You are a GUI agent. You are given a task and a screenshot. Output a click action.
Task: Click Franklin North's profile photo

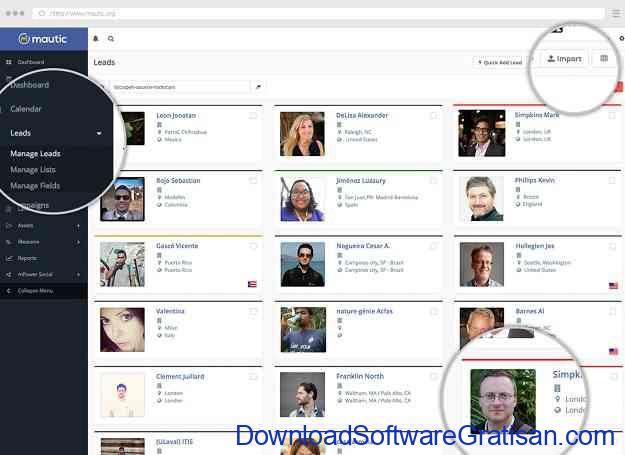click(x=302, y=394)
